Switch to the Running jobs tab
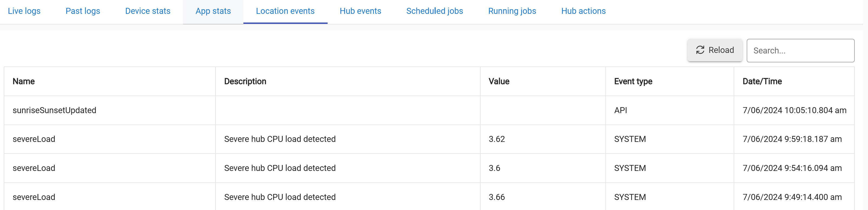This screenshot has width=868, height=210. [x=512, y=11]
